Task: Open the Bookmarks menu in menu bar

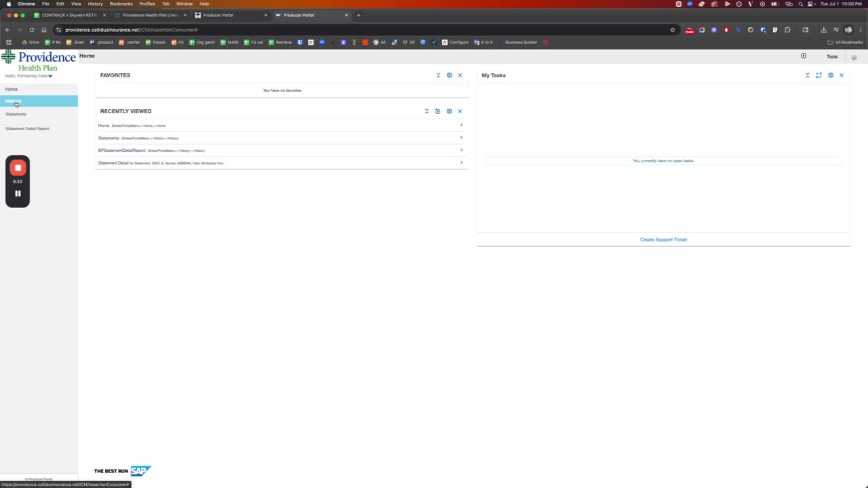Action: pos(121,4)
